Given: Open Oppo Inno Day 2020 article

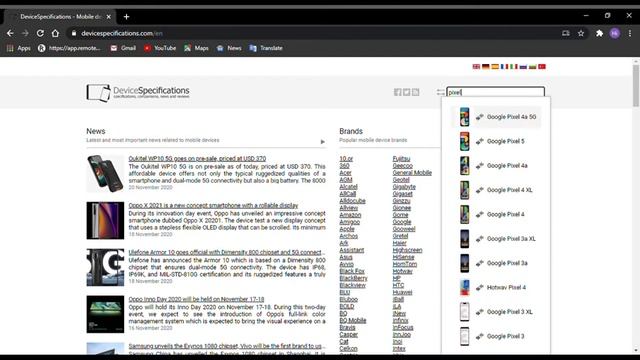Looking at the screenshot, I should point(196,299).
